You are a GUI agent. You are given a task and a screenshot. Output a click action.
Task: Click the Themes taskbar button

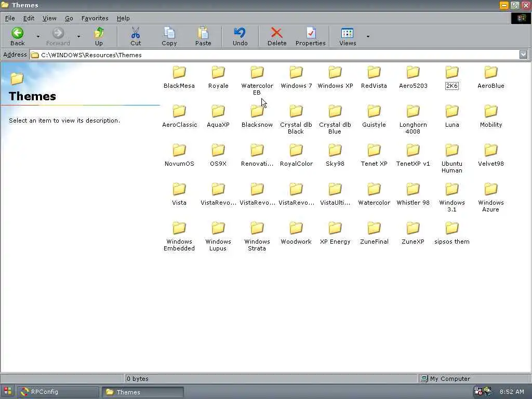tap(143, 392)
